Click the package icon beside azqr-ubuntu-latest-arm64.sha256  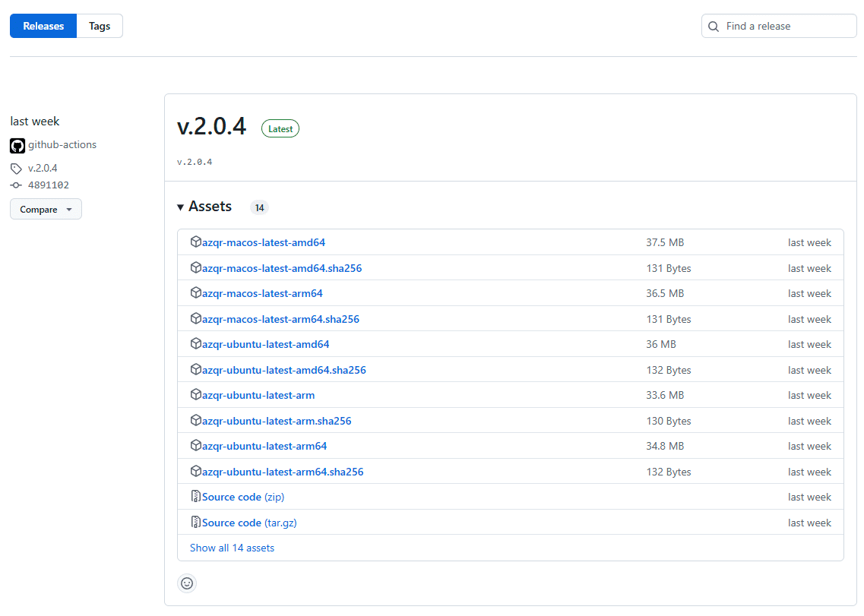click(x=196, y=472)
